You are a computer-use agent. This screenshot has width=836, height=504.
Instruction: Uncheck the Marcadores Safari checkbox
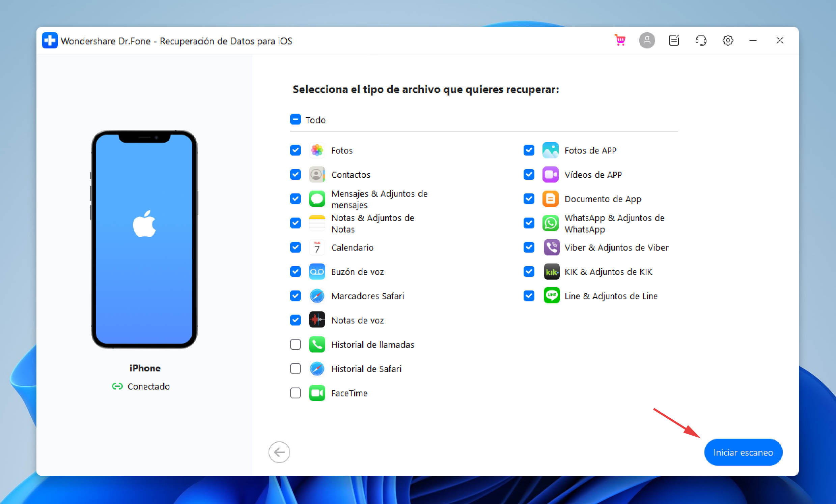(x=296, y=296)
